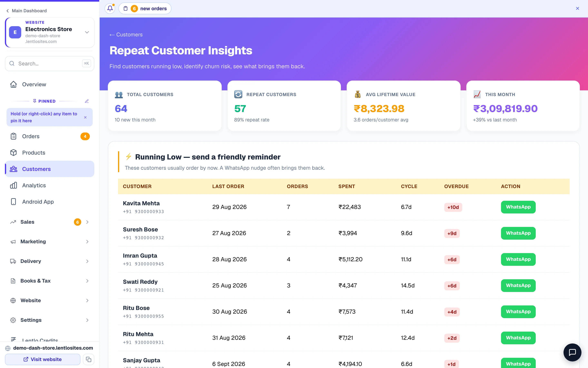This screenshot has width=588, height=368.
Task: Expand the Website section
Action: [50, 301]
